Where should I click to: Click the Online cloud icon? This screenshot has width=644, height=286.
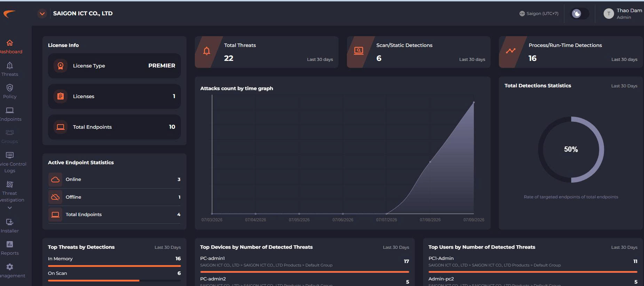point(55,180)
